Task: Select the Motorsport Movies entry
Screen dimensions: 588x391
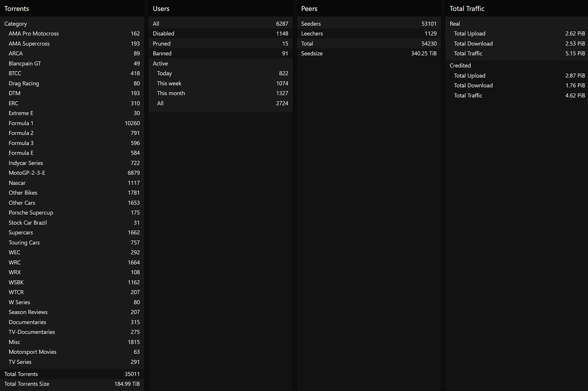Action: (33, 352)
